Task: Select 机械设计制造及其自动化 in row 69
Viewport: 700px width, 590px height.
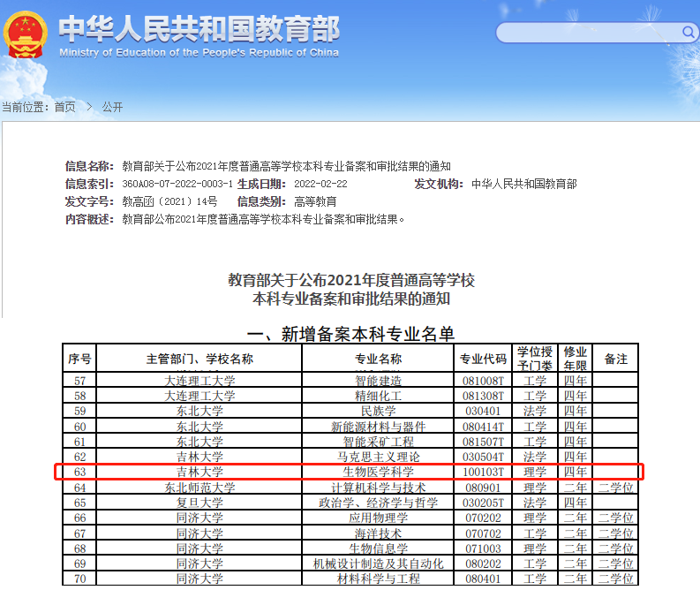Action: (x=378, y=564)
